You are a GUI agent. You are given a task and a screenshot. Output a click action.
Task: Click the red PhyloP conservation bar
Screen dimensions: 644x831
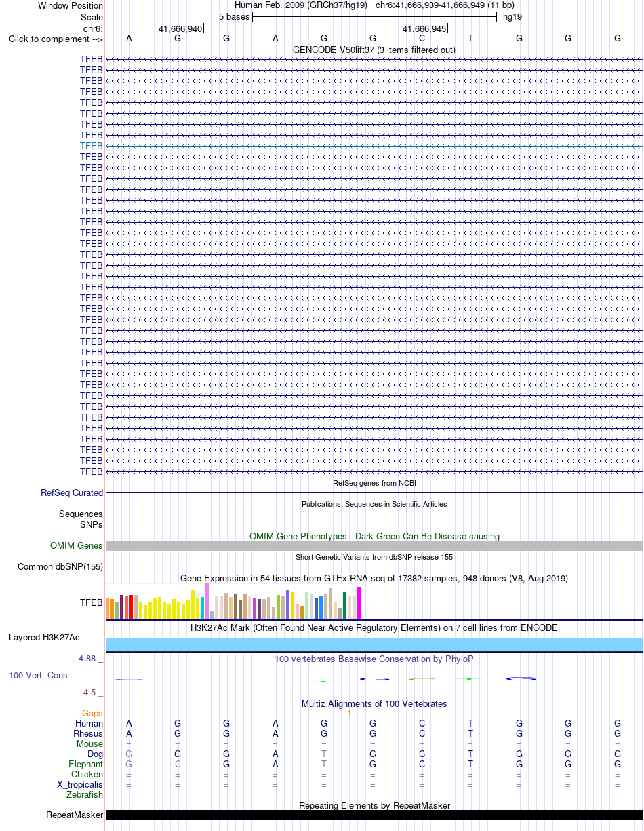[x=275, y=680]
